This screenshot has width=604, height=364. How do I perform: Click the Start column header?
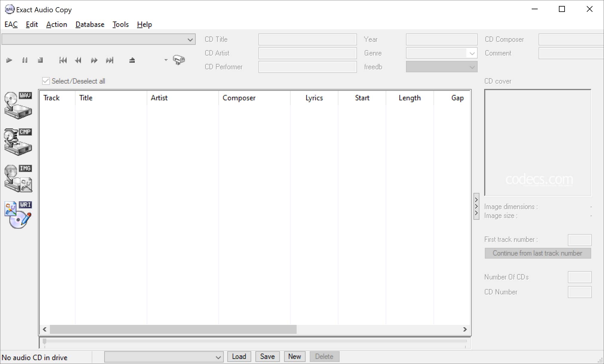362,98
